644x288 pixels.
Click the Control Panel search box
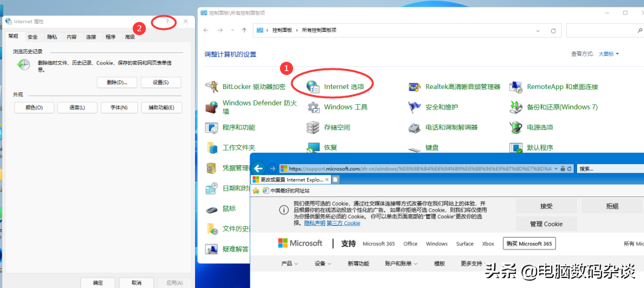(605, 31)
